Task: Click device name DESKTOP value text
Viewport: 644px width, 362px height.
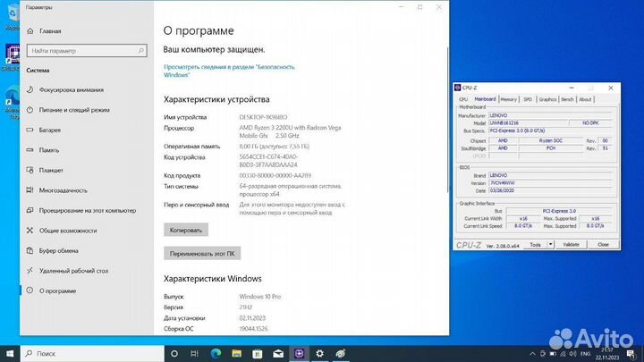Action: point(263,117)
